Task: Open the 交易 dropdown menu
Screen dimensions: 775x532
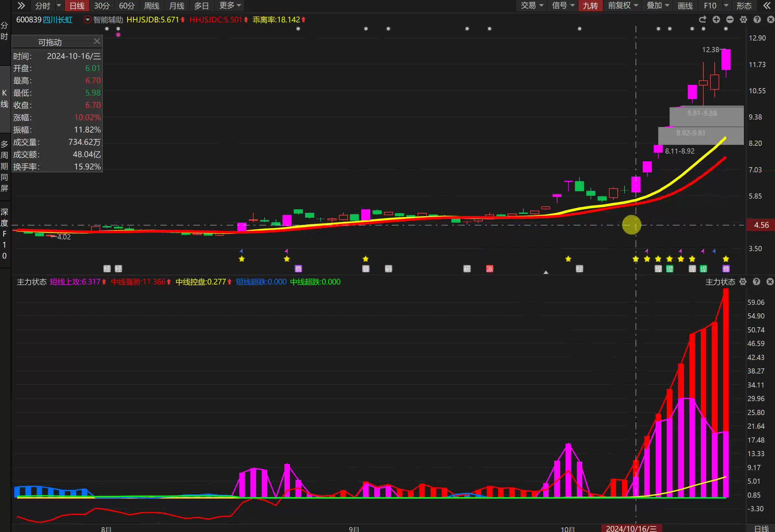Action: click(x=532, y=6)
